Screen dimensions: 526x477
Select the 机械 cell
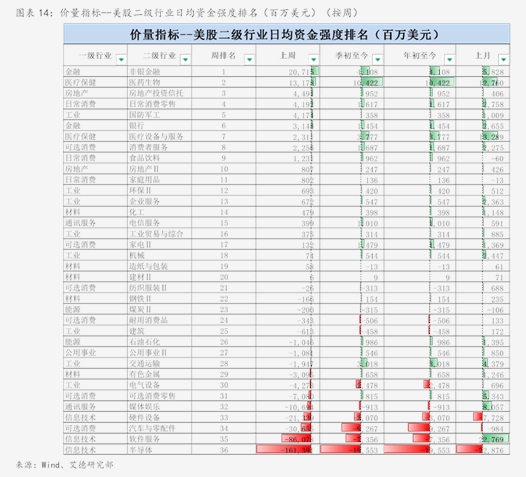[x=160, y=255]
